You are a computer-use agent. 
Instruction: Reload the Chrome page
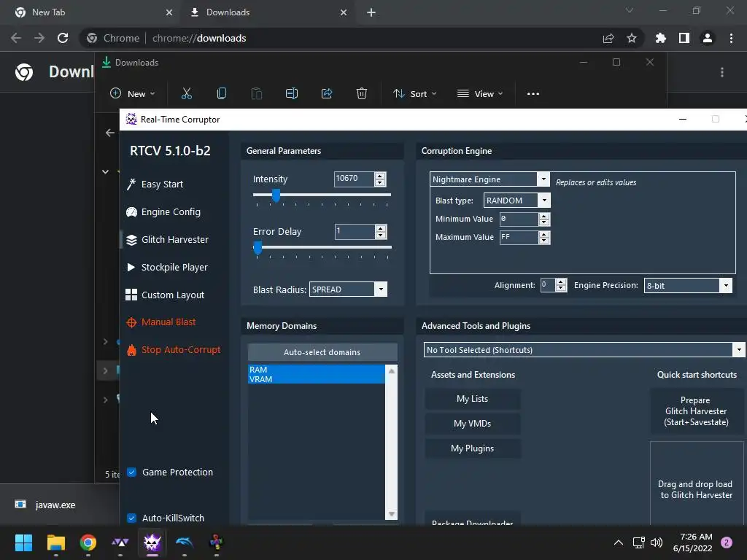tap(63, 38)
